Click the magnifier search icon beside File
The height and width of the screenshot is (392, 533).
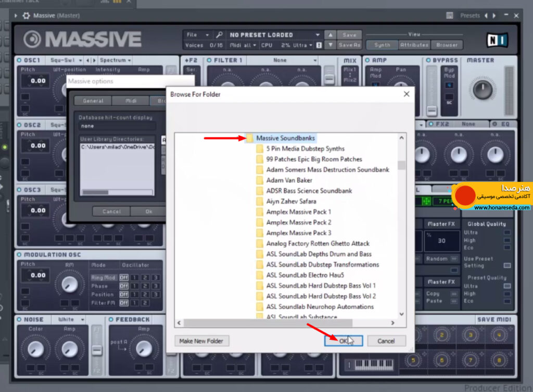click(219, 35)
